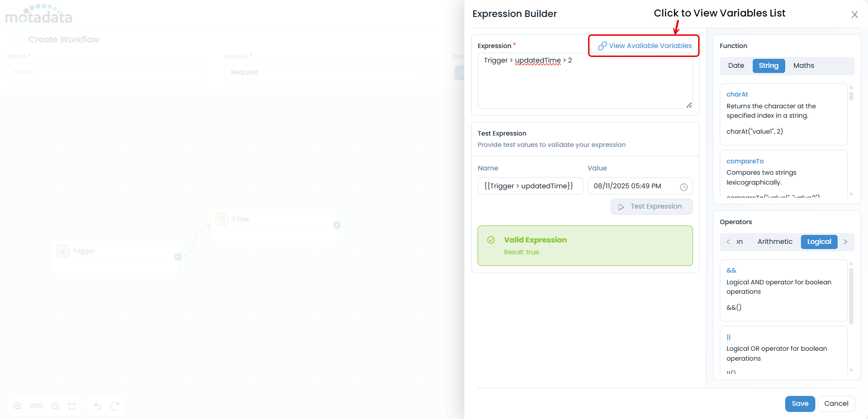This screenshot has height=419, width=868.
Task: Click the zoom out canvas icon
Action: pos(56,406)
